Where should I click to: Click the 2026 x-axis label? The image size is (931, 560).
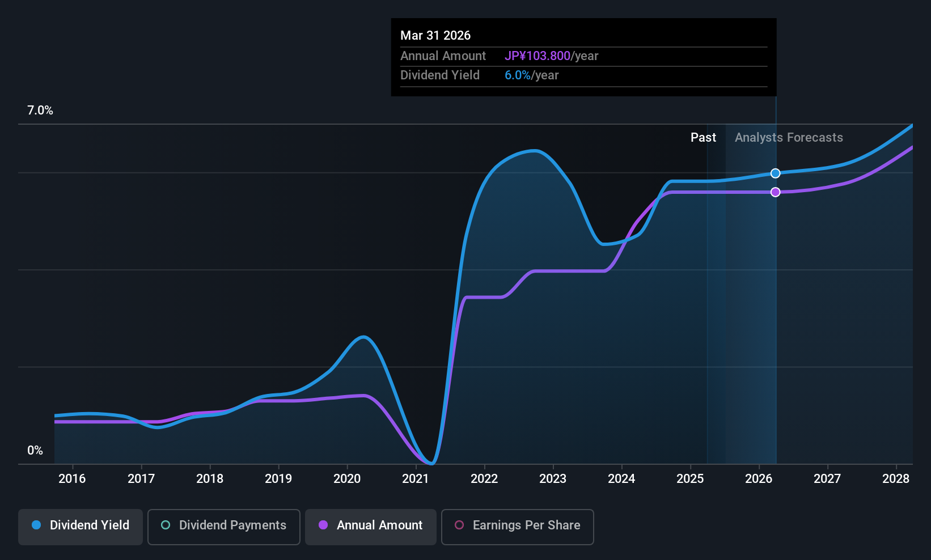(x=759, y=479)
